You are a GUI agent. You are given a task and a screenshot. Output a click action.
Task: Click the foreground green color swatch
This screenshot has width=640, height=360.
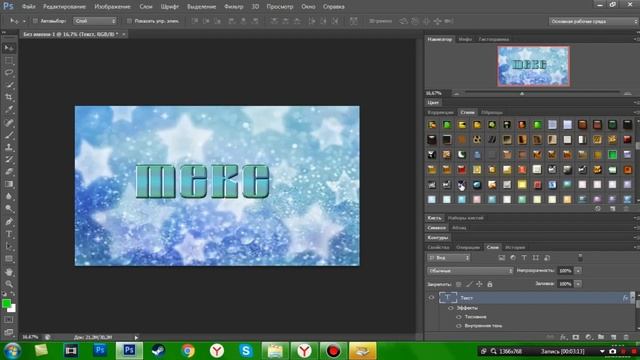point(6,303)
